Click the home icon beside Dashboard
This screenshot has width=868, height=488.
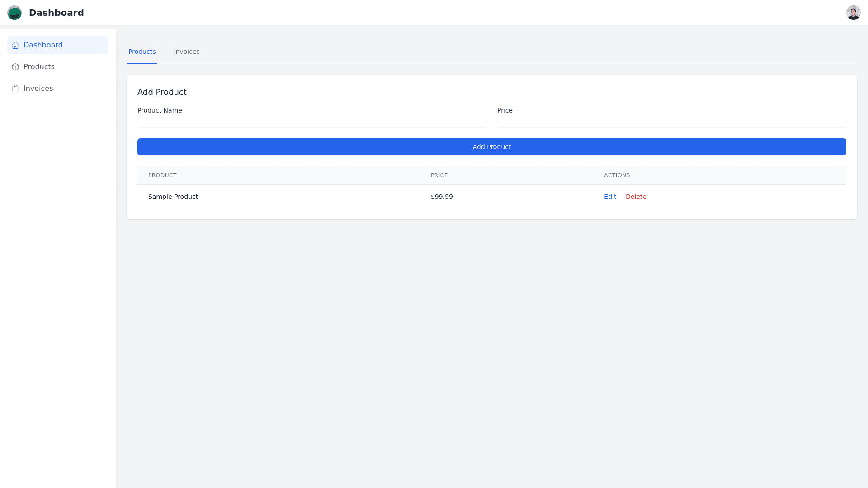[x=15, y=45]
